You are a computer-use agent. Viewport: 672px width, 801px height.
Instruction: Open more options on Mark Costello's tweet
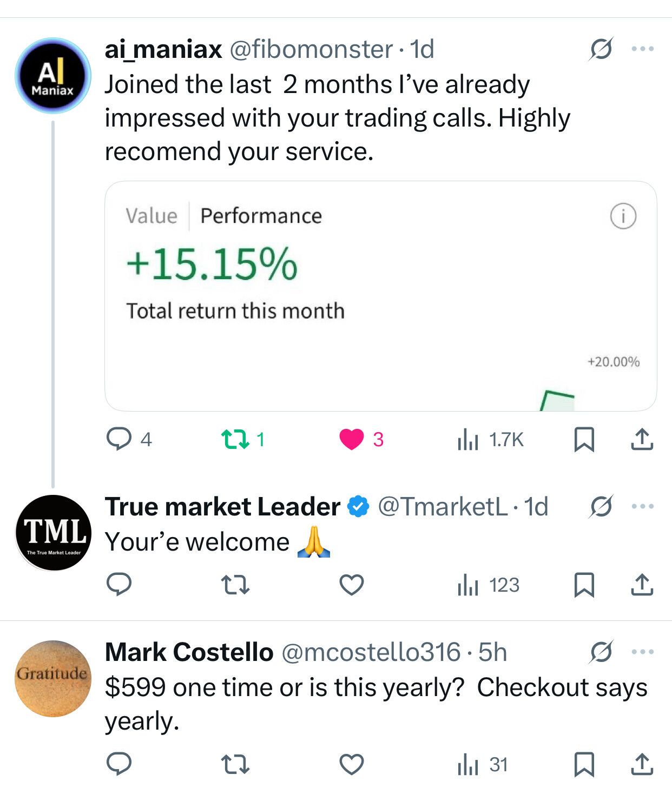pos(643,652)
